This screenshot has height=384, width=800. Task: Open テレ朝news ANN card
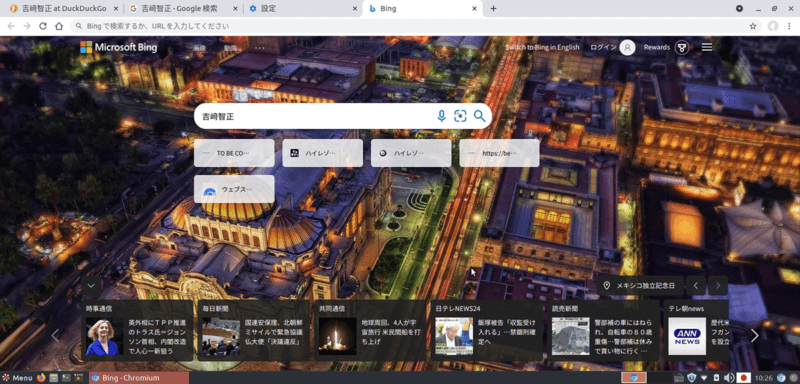tap(696, 330)
